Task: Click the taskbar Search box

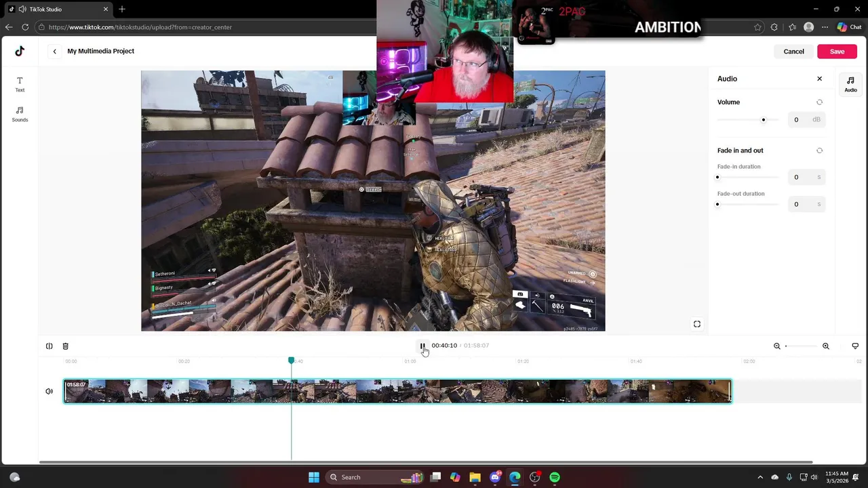Action: tap(375, 477)
